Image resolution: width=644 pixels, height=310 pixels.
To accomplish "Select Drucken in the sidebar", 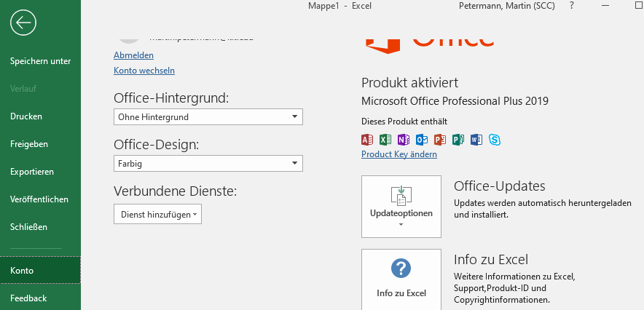I will coord(40,116).
